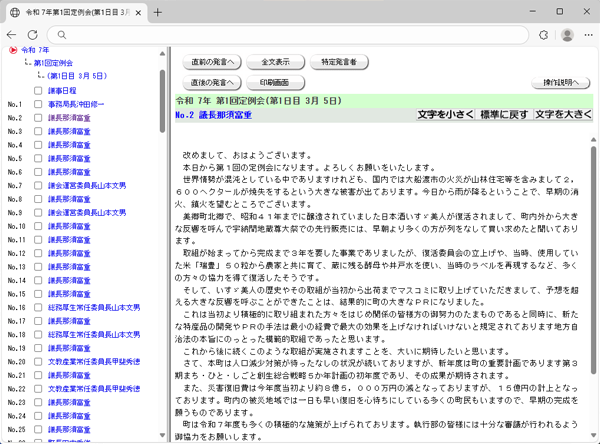Screen dimensions: 600x444
Task: Open No.20 文教産業常任委員長甲斐秀徳 link
Action: 94,362
